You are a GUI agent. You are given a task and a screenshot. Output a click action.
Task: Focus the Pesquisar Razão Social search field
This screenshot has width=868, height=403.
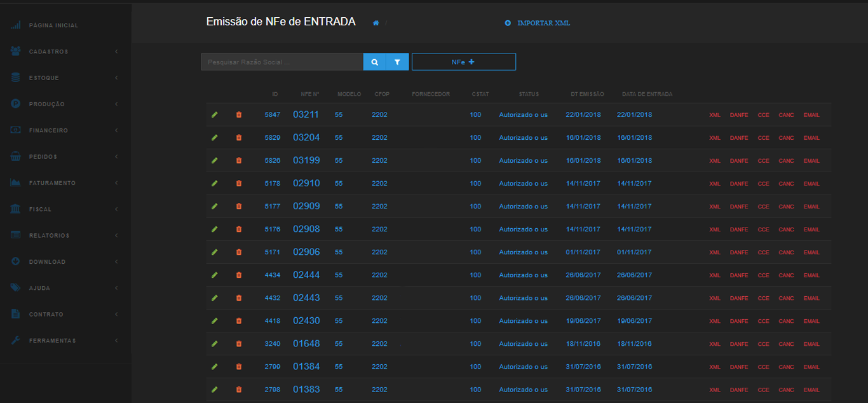click(x=282, y=62)
